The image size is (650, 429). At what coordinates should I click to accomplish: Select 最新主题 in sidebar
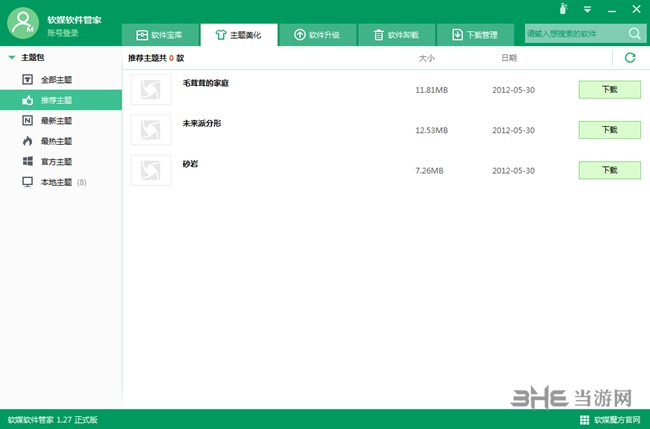(61, 121)
